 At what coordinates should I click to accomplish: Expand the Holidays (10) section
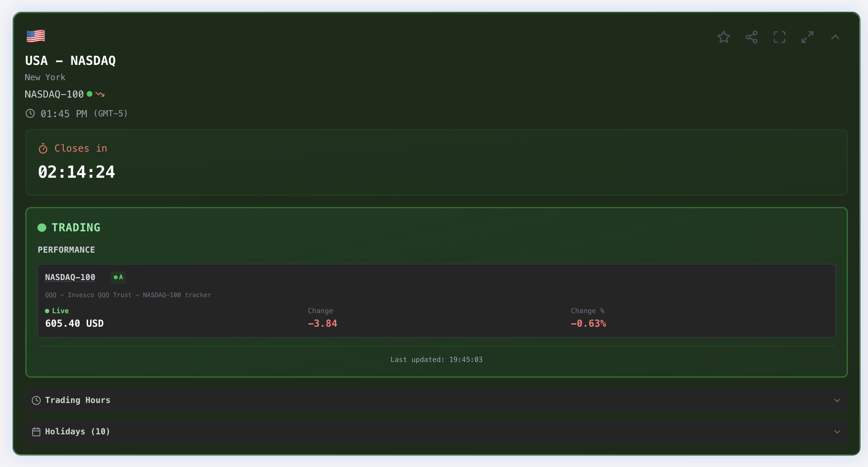click(x=78, y=432)
